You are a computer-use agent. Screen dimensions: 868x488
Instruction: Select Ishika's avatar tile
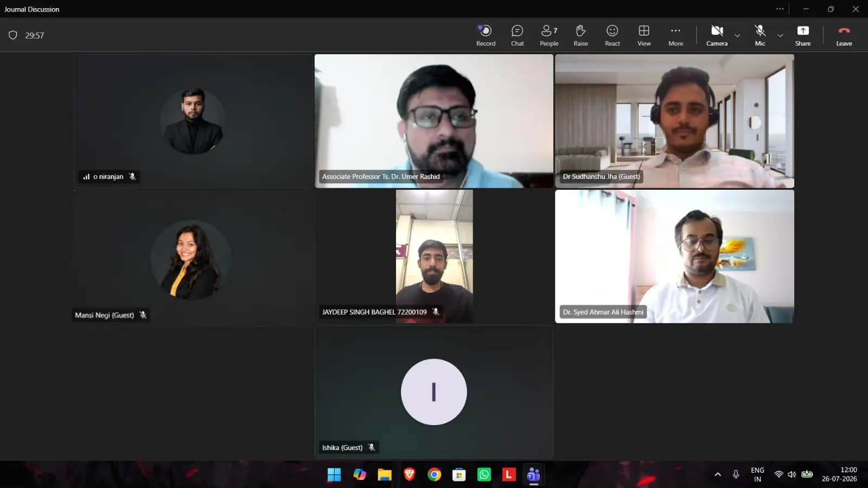pos(434,391)
